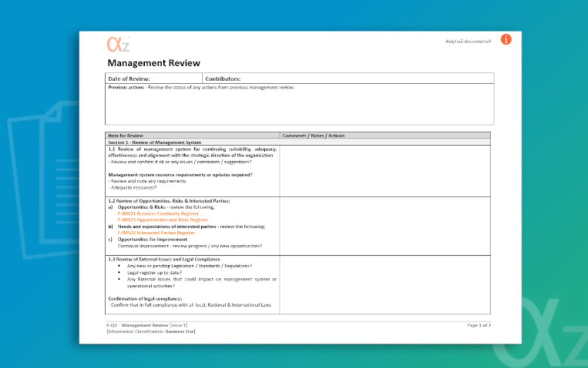Select the Management Review title
Screen dimensions: 588x368
(x=154, y=63)
